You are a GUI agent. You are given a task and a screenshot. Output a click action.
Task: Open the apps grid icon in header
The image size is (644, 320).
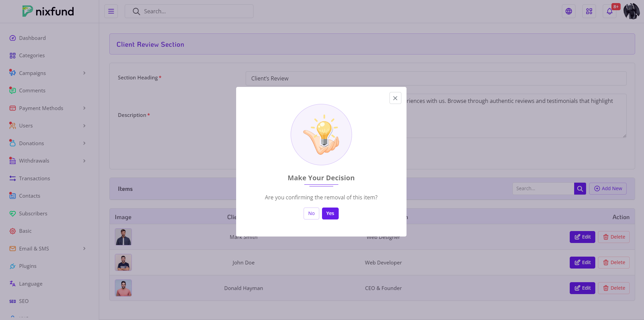click(x=589, y=11)
